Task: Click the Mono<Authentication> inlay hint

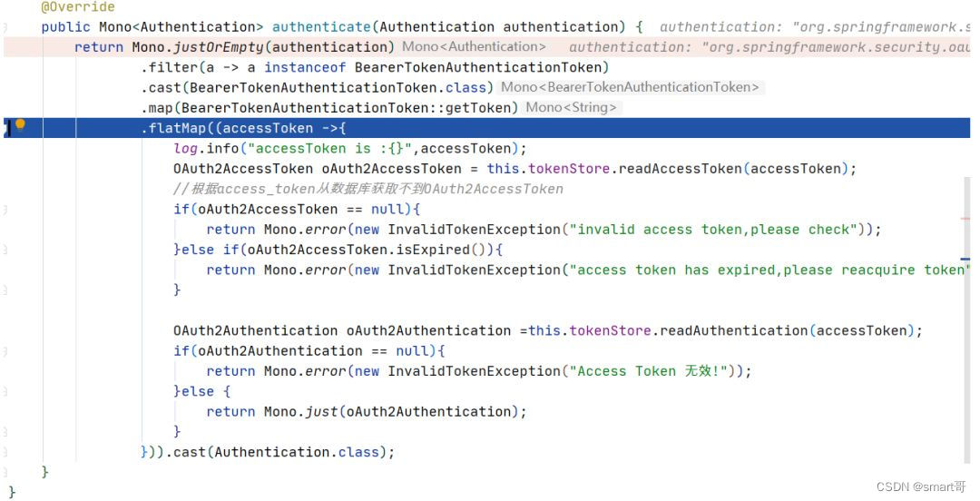Action: (x=474, y=47)
